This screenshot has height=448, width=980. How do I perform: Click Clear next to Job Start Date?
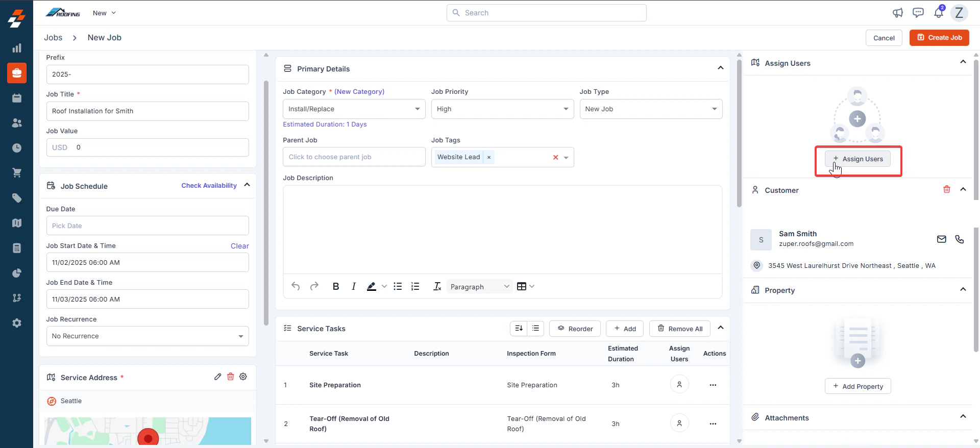pyautogui.click(x=240, y=246)
